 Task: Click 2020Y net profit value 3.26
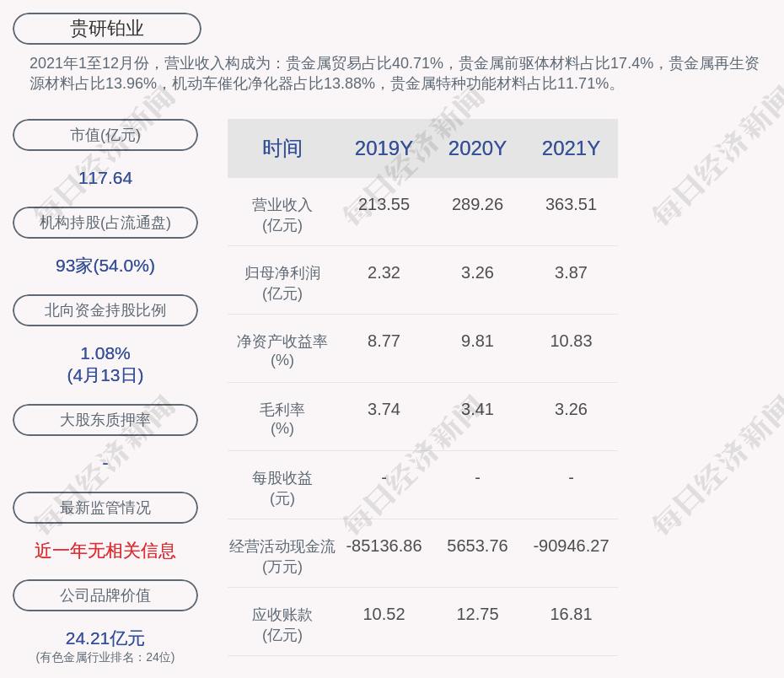point(477,272)
